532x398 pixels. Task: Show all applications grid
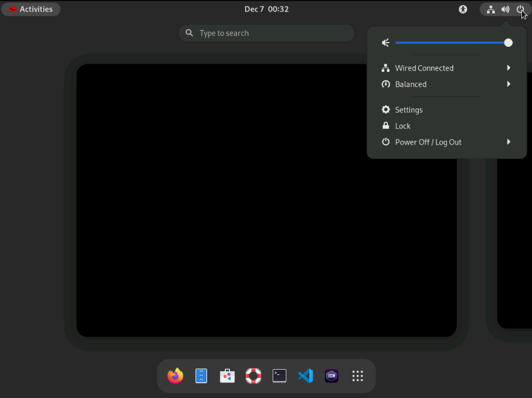coord(357,375)
